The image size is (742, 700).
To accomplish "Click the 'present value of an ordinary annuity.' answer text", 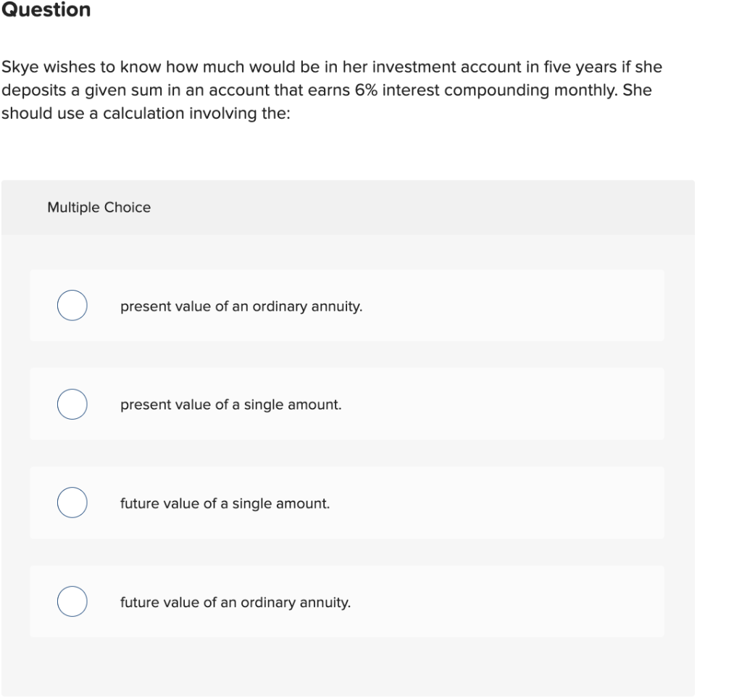I will coord(241,307).
